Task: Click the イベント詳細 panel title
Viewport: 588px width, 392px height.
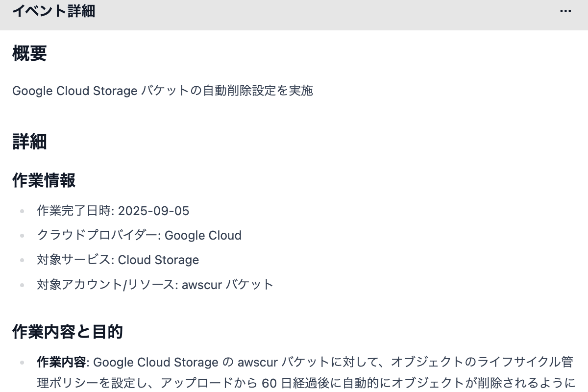Action: point(53,11)
